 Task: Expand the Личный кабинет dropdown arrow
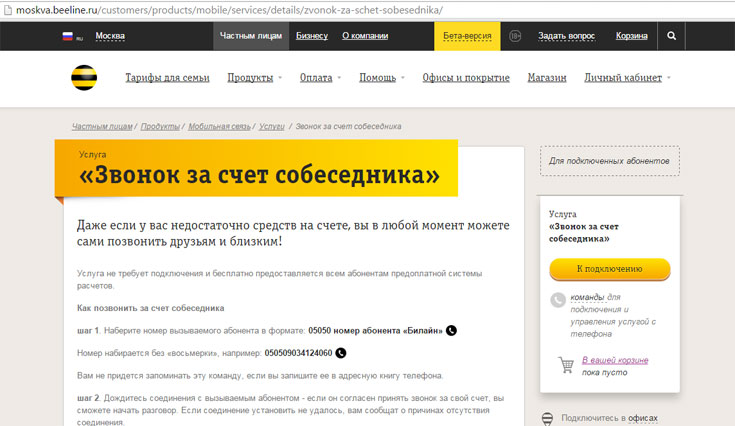(669, 78)
